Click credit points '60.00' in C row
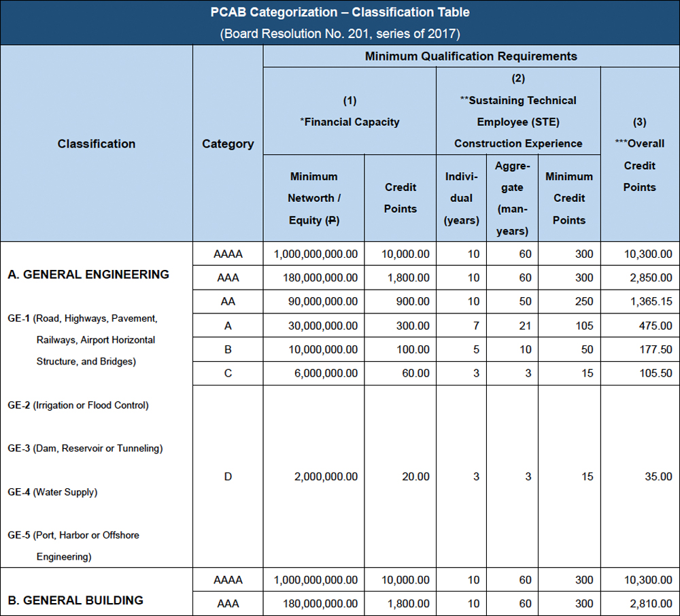Viewport: 680px width, 616px height. point(416,373)
